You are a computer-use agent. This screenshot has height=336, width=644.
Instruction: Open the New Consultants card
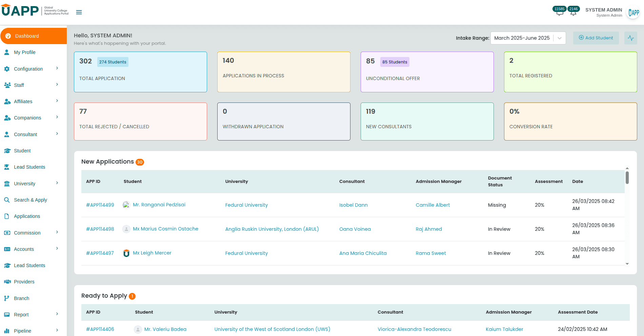tap(427, 122)
